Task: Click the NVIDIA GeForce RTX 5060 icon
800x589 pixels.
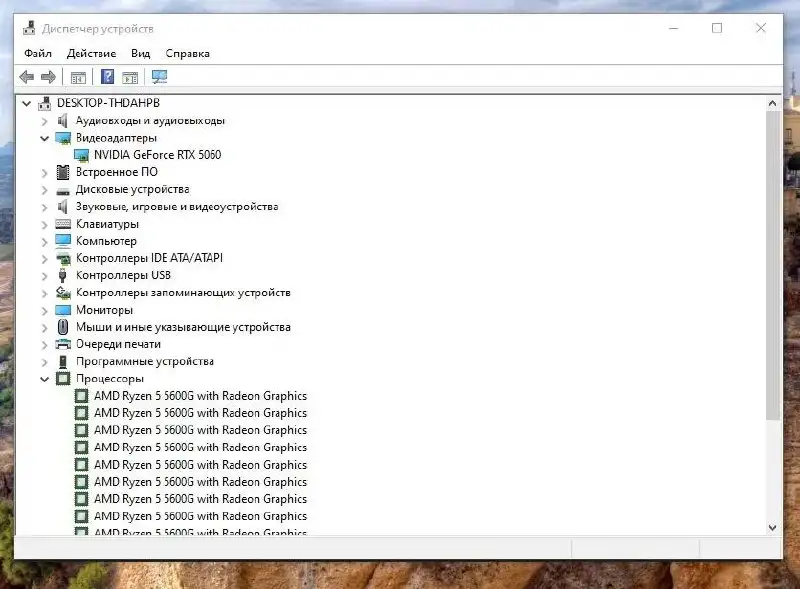Action: pyautogui.click(x=81, y=155)
